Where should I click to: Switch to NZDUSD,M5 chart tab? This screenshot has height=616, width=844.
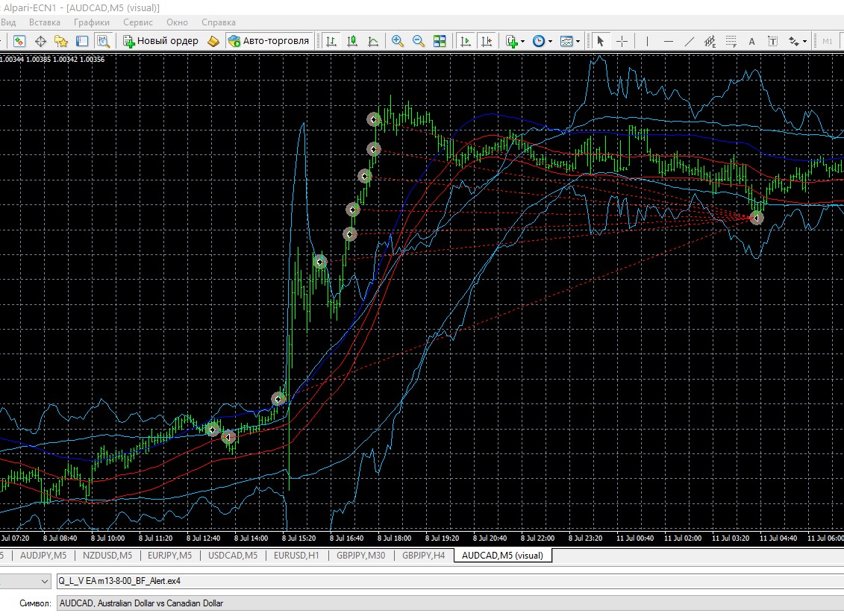pyautogui.click(x=107, y=555)
